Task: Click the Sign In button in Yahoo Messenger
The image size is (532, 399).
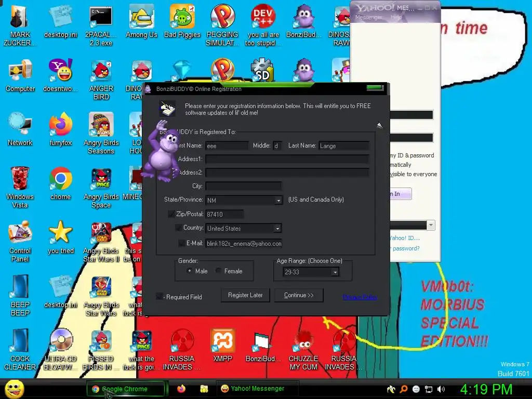Action: [401, 194]
